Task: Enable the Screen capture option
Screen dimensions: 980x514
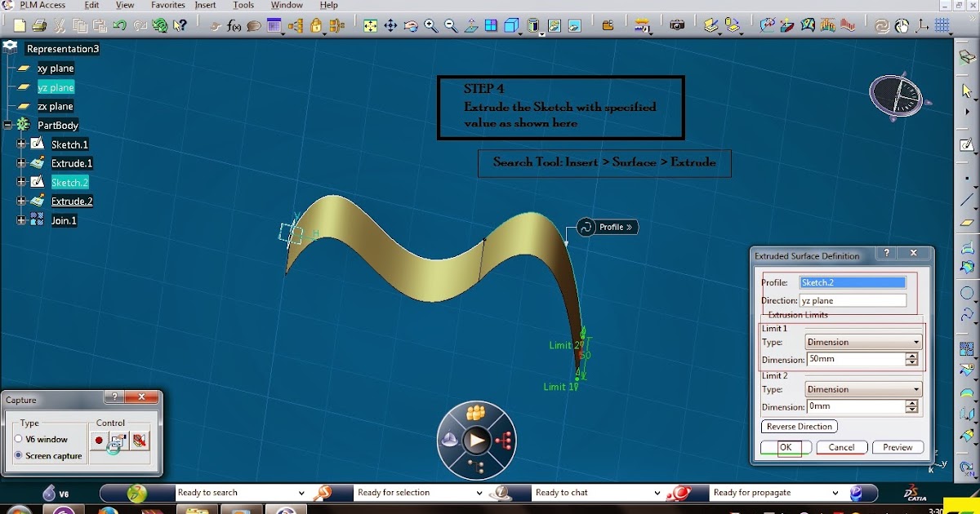Action: coord(19,456)
